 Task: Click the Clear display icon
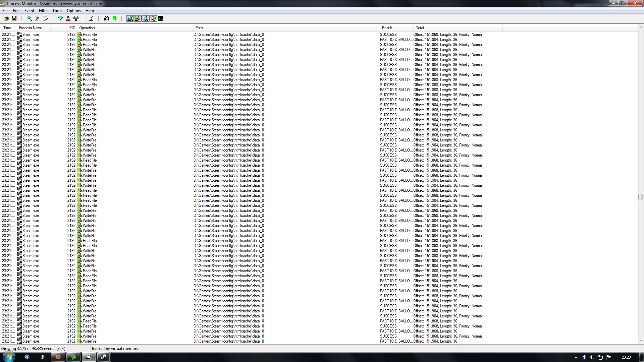click(45, 18)
